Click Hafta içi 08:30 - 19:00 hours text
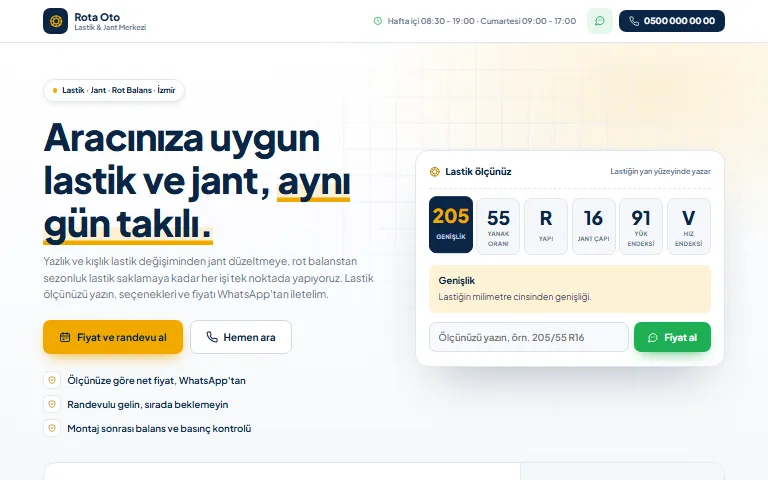Image resolution: width=768 pixels, height=480 pixels. pyautogui.click(x=481, y=21)
